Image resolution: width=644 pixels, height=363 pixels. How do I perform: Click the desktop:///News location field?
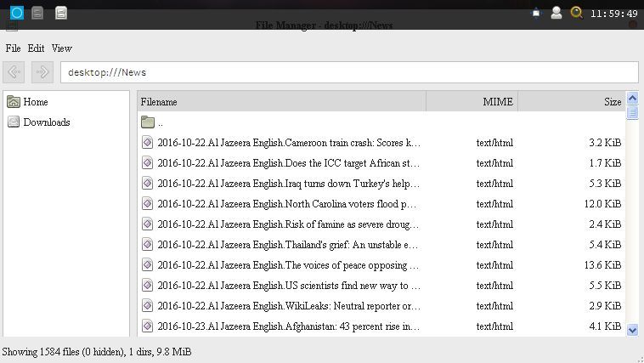point(348,72)
